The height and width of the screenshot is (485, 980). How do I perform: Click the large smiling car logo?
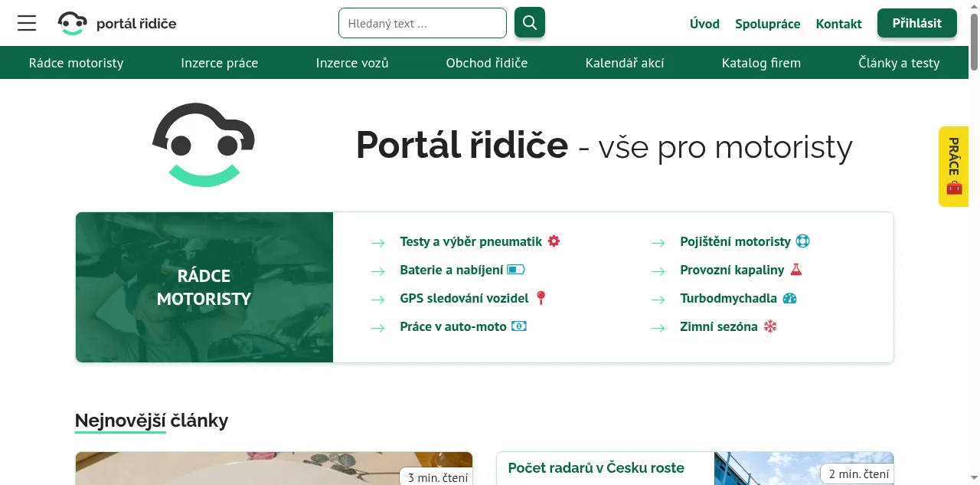pos(204,145)
